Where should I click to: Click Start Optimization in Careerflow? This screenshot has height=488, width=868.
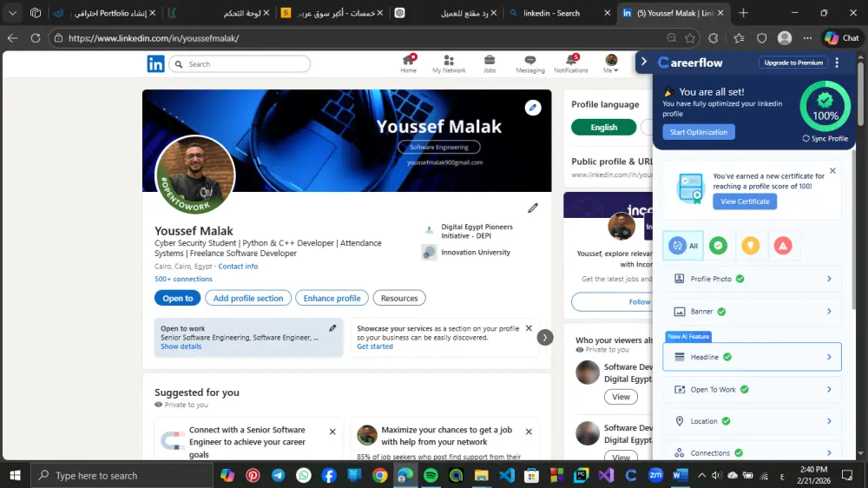pyautogui.click(x=699, y=132)
